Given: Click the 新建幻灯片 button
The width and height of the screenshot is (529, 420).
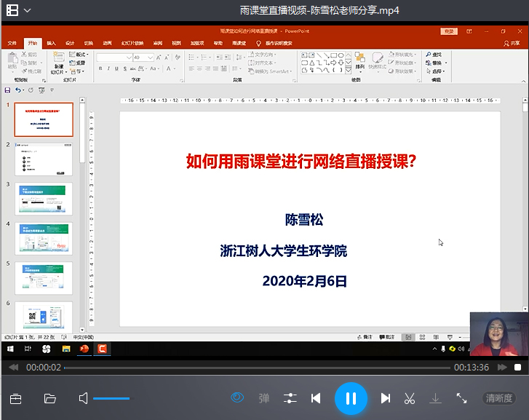Looking at the screenshot, I should click(59, 63).
